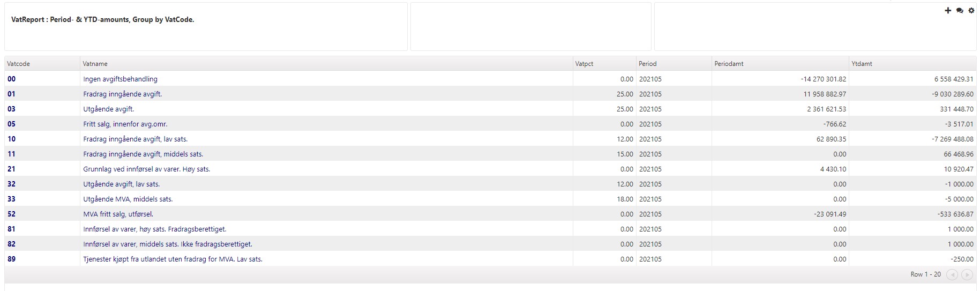Open Vatcode 01 link
This screenshot has width=980, height=291.
click(x=11, y=94)
